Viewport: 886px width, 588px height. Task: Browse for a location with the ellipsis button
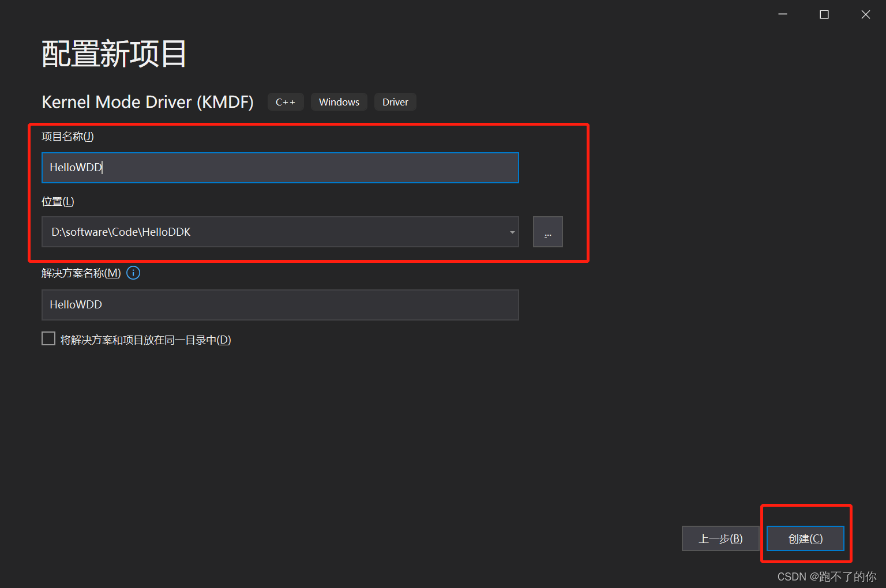point(548,232)
